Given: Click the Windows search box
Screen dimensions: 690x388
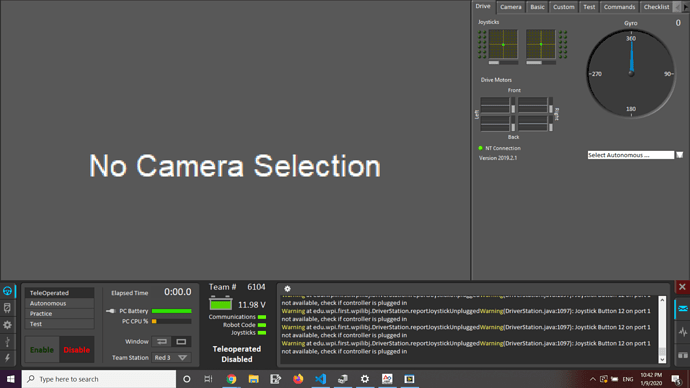Looking at the screenshot, I should tap(99, 379).
